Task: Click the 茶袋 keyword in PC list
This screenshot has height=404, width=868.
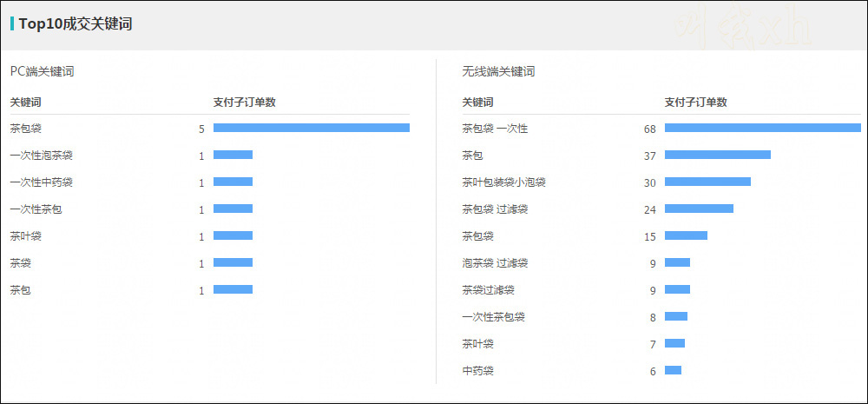Action: pyautogui.click(x=20, y=263)
